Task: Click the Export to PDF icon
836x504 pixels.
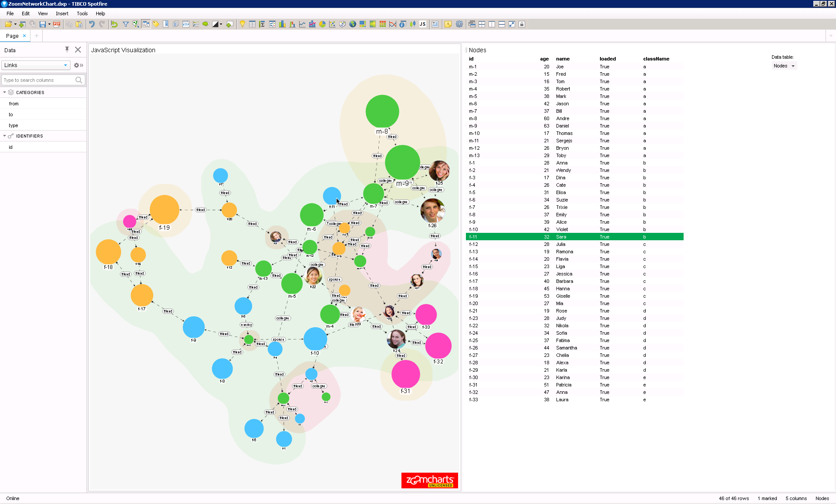Action: click(57, 24)
